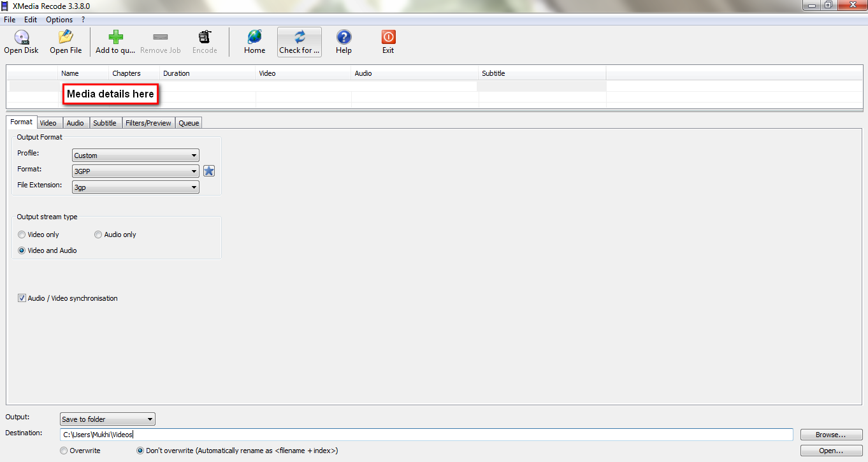
Task: Minimize the XMedia Recode window
Action: [x=810, y=5]
